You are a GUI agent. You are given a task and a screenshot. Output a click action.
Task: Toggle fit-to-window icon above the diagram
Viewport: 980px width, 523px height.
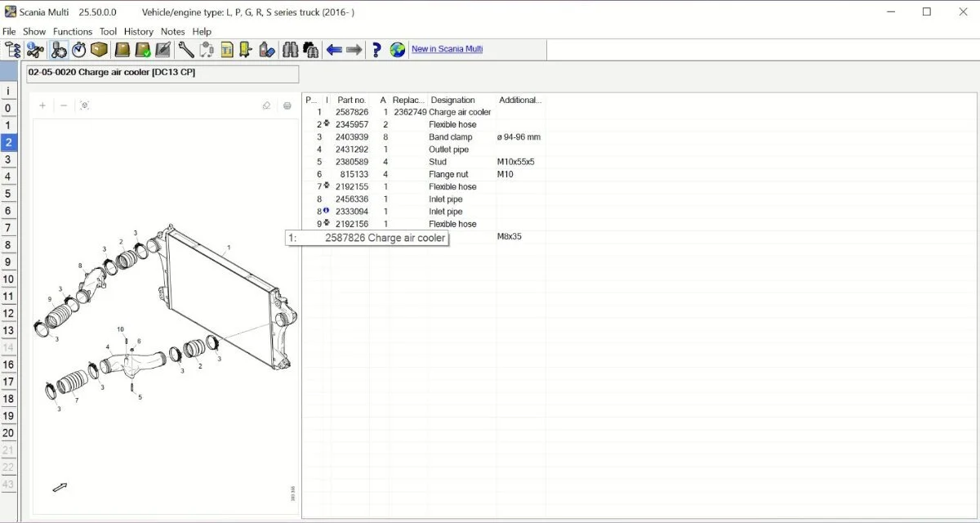pyautogui.click(x=84, y=105)
